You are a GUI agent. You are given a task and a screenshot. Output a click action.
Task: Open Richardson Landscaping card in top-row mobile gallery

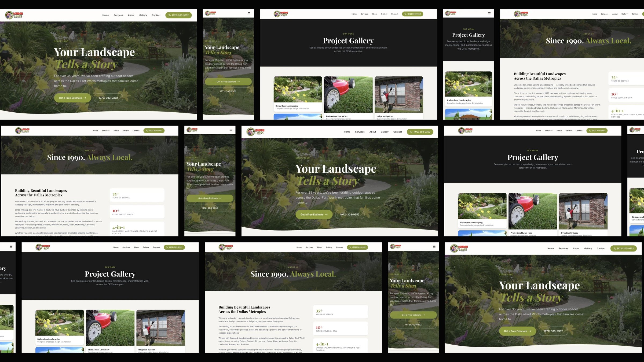(469, 89)
